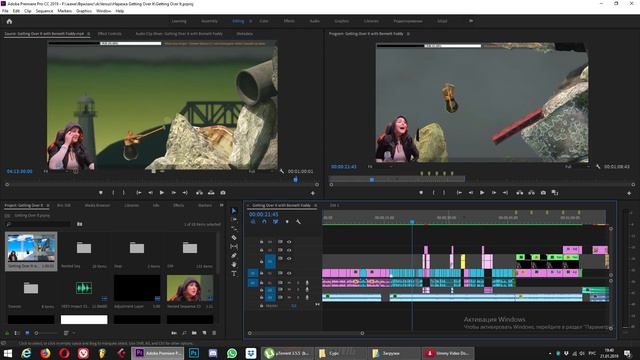
Task: Toggle Linked Selection in the timeline
Action: pyautogui.click(x=276, y=222)
